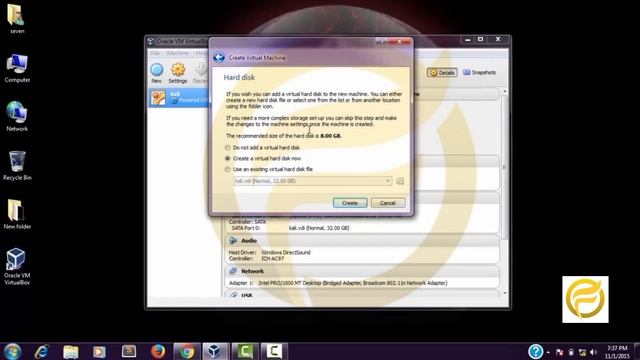
Task: Click the Sublime Text taskbar icon
Action: [129, 351]
